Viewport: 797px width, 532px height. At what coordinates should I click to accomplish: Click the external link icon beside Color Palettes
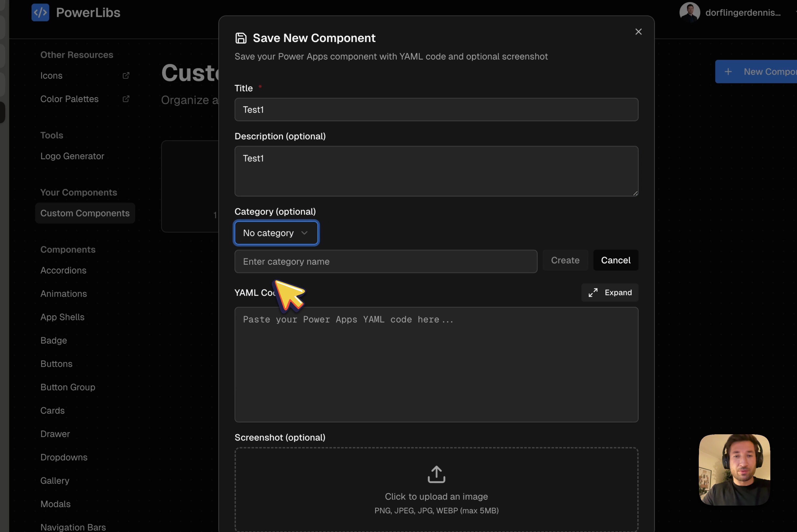click(126, 99)
